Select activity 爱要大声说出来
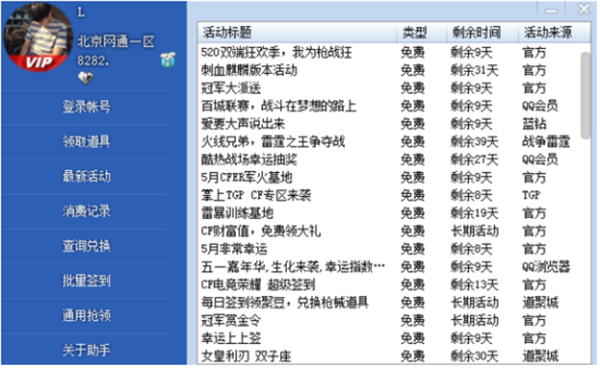Image resolution: width=600 pixels, height=368 pixels. (x=243, y=124)
